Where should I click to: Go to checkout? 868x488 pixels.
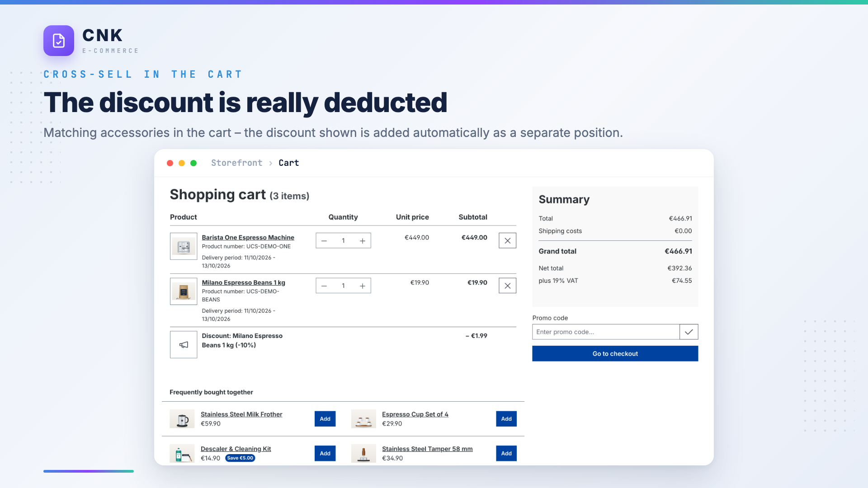(x=615, y=354)
